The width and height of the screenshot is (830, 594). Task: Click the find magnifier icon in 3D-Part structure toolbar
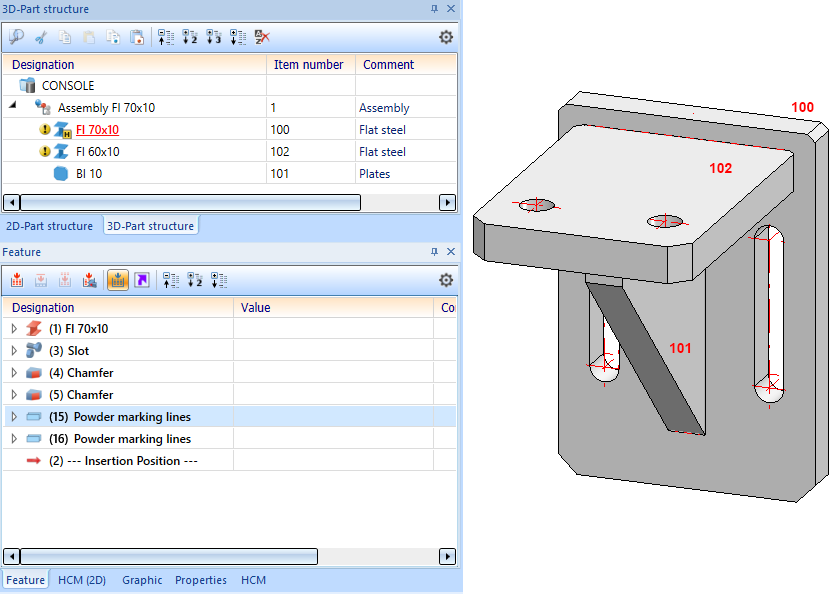(16, 38)
